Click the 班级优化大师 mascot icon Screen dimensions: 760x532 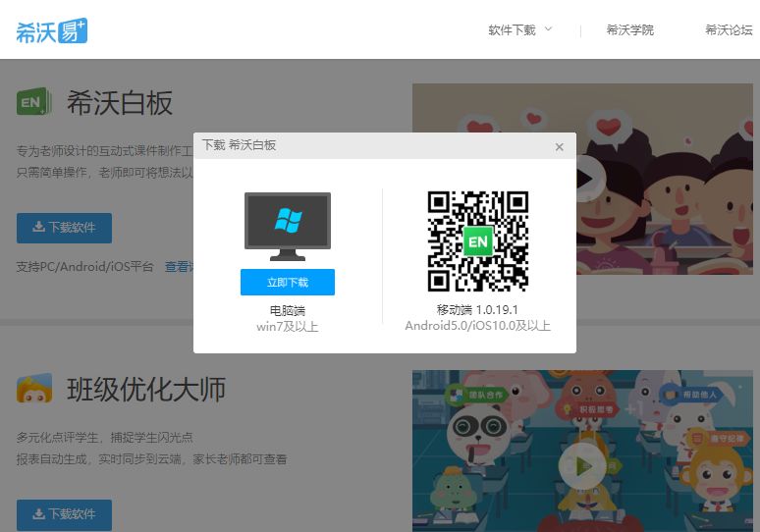pos(34,389)
